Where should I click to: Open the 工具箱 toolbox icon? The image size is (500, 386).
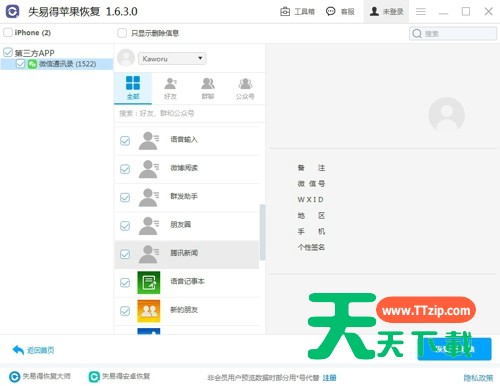285,12
